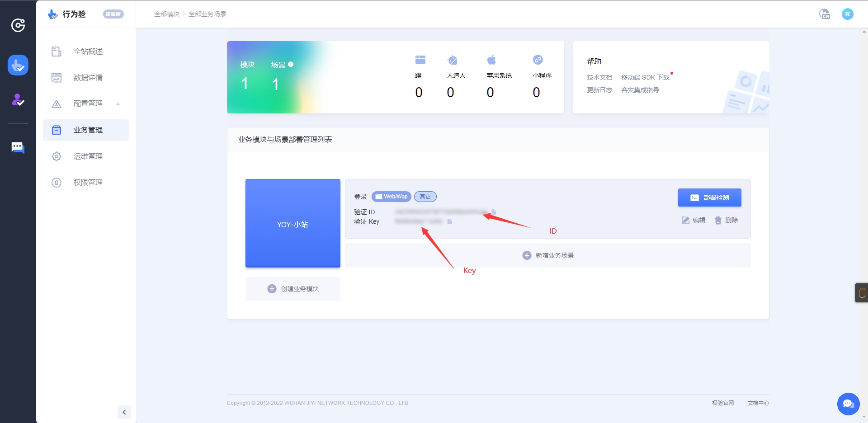The width and height of the screenshot is (868, 423).
Task: Click the GeeTest logo at the sidebar top
Action: (x=18, y=25)
